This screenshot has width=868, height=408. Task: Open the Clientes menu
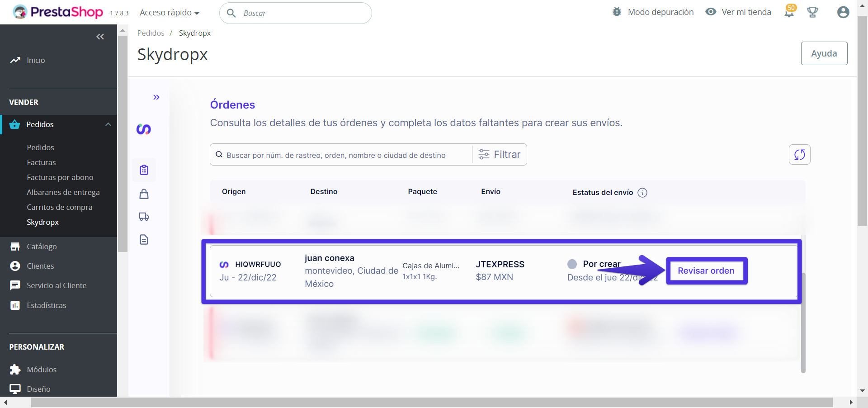click(40, 266)
